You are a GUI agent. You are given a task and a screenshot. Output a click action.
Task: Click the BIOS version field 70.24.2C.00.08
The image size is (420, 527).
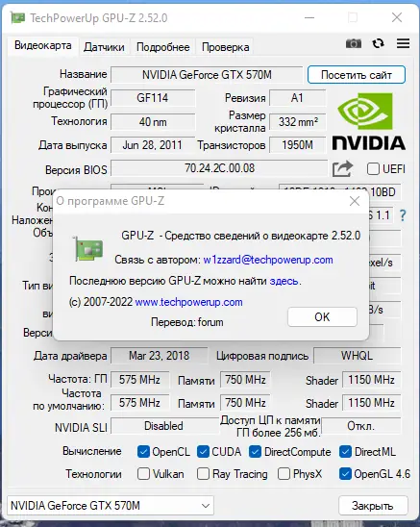click(219, 168)
